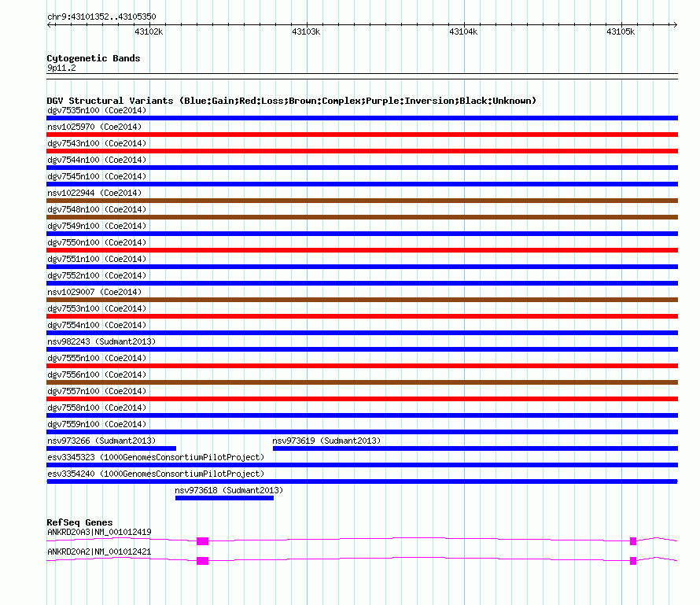The image size is (700, 605).
Task: Click the DGV Structural Variants track heading
Action: pyautogui.click(x=291, y=101)
